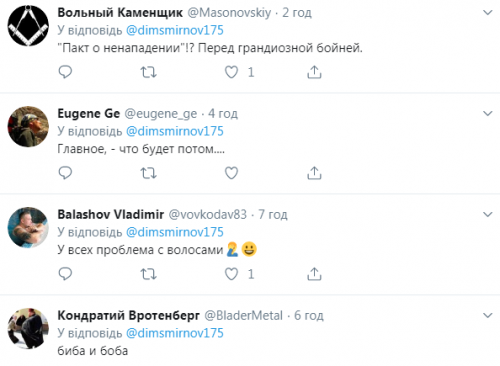Viewport: 500px width, 366px height.
Task: Like Eugene Ge's tweet
Action: (231, 173)
